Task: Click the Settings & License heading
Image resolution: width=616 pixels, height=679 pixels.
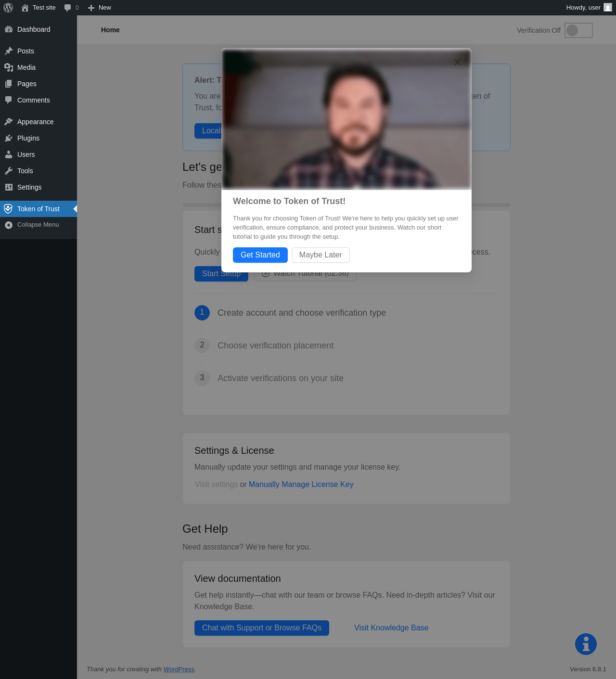Action: click(234, 451)
